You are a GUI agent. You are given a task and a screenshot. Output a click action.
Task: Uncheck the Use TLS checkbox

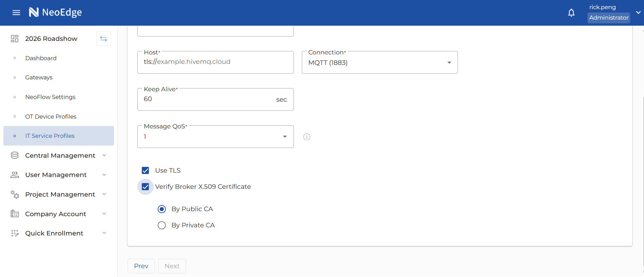point(146,171)
